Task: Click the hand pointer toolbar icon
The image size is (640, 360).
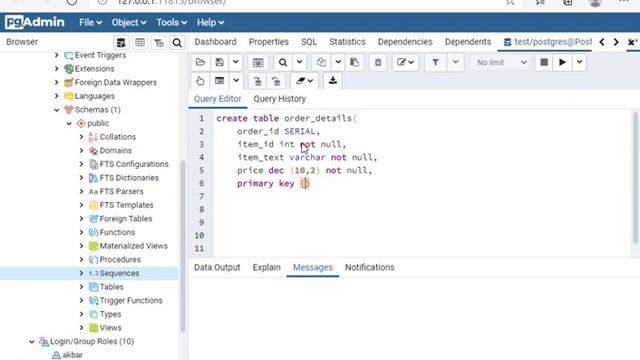Action: coord(200,81)
